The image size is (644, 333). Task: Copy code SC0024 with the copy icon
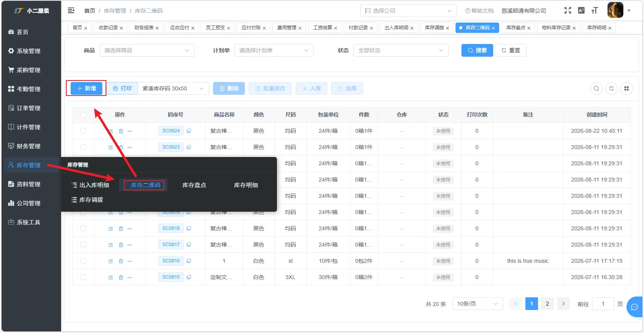189,131
